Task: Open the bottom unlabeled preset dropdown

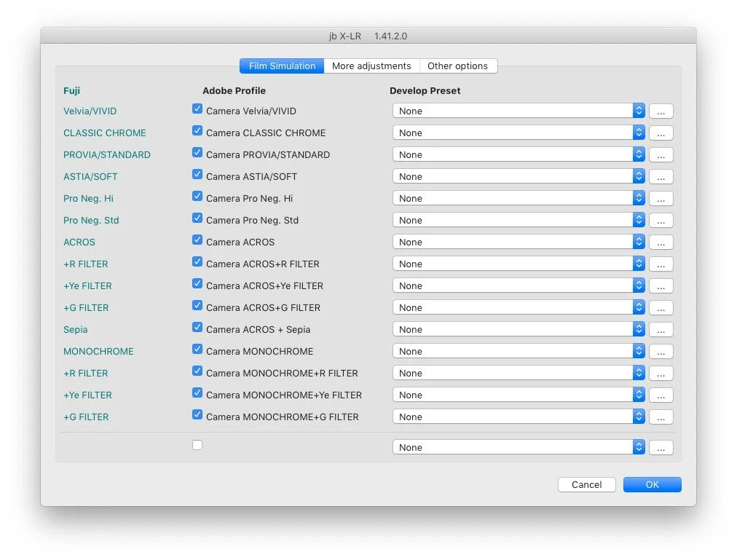Action: pyautogui.click(x=519, y=448)
